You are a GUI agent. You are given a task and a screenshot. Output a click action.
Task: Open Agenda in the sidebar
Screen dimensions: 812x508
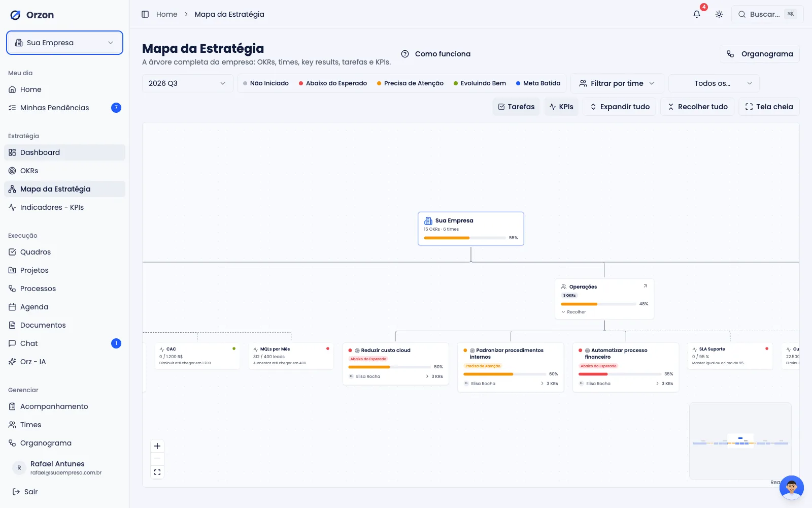click(x=64, y=307)
